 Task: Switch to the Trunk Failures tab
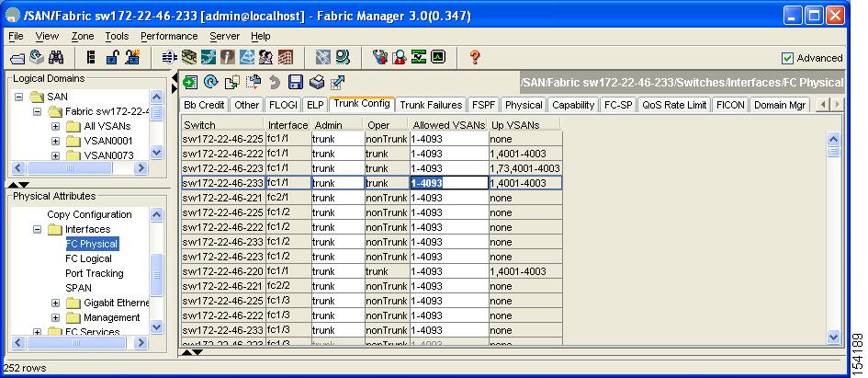(x=431, y=105)
